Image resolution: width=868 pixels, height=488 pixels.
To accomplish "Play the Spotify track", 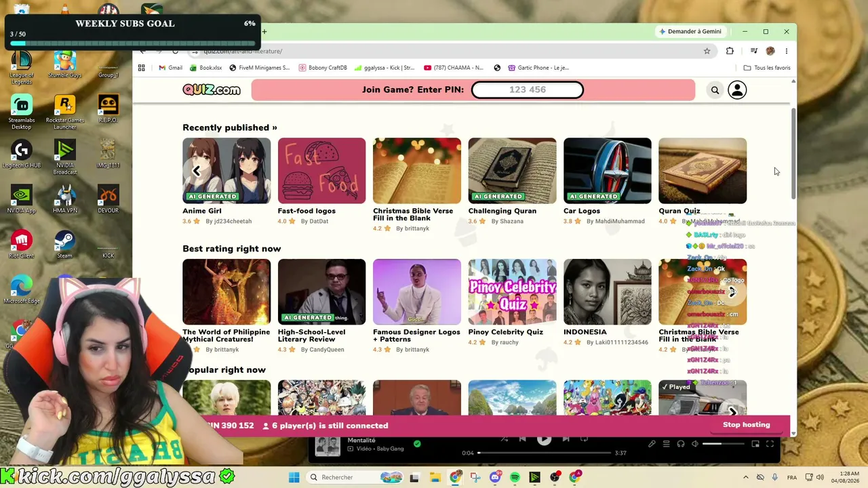I will click(x=544, y=439).
